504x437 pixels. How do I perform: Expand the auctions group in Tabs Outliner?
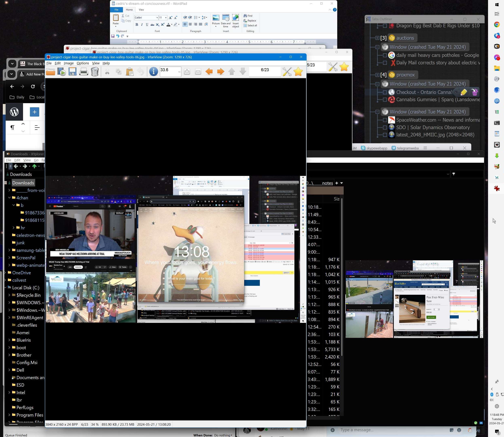point(377,38)
